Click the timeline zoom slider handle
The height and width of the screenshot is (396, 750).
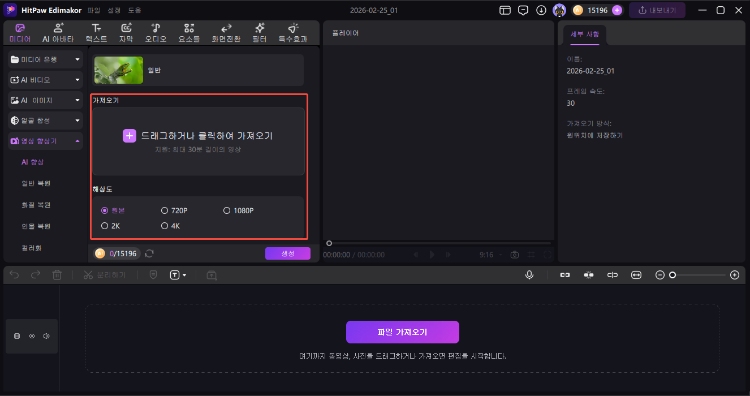[x=673, y=275]
